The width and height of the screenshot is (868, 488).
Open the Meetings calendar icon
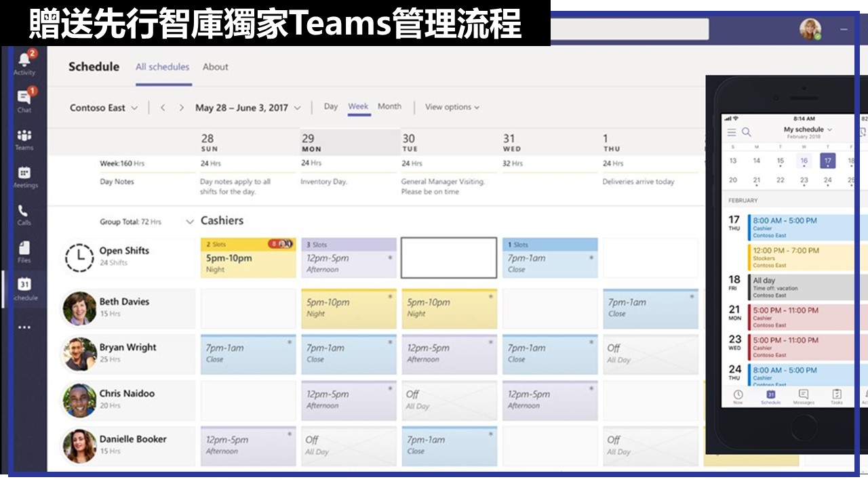[24, 175]
